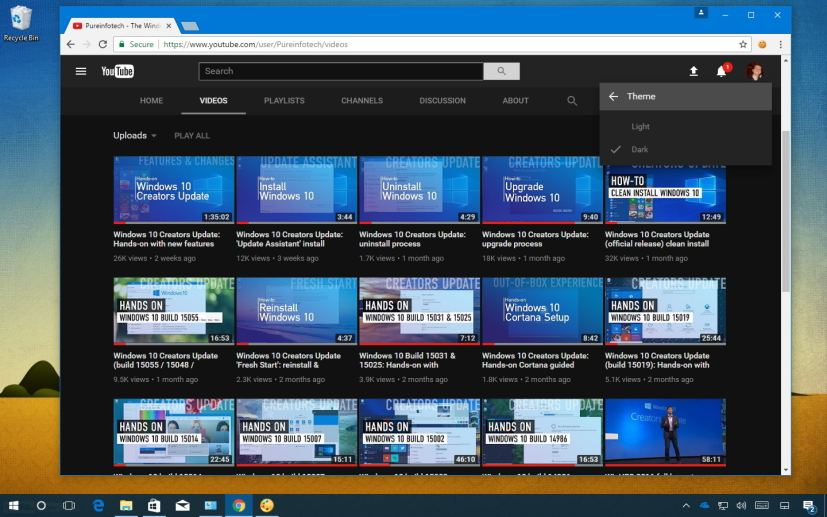The width and height of the screenshot is (827, 517).
Task: Open a new Chrome tab
Action: point(190,26)
